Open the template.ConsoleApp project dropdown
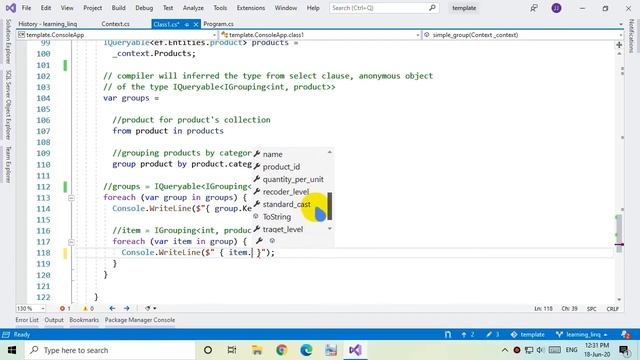 click(x=117, y=35)
